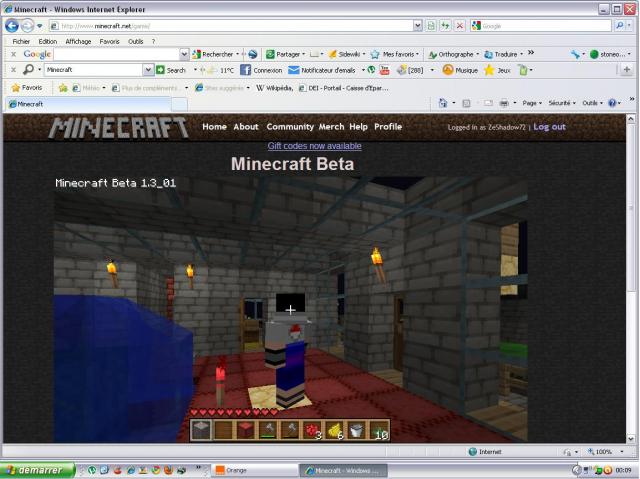Select the red wool hotbar slot
The width and height of the screenshot is (640, 479).
pyautogui.click(x=245, y=430)
